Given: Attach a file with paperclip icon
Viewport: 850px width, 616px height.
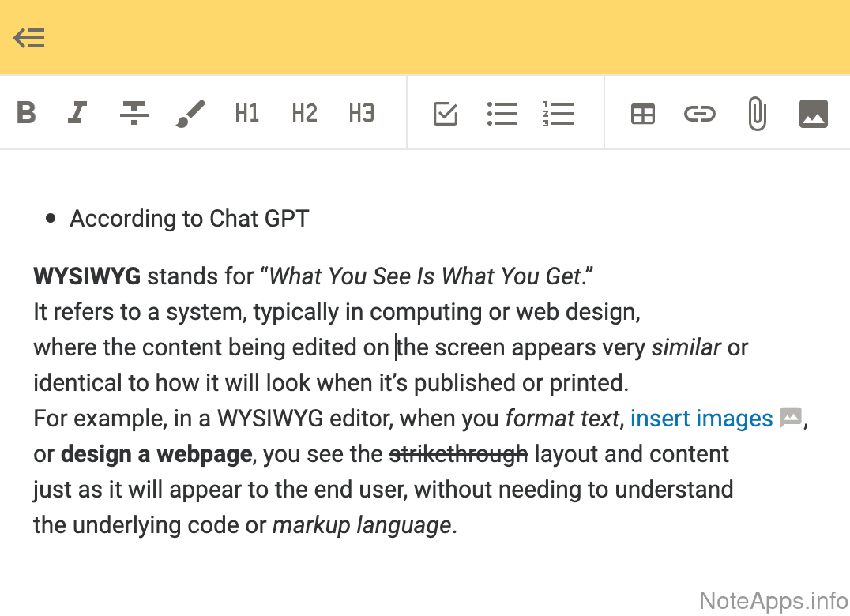Looking at the screenshot, I should click(x=757, y=115).
